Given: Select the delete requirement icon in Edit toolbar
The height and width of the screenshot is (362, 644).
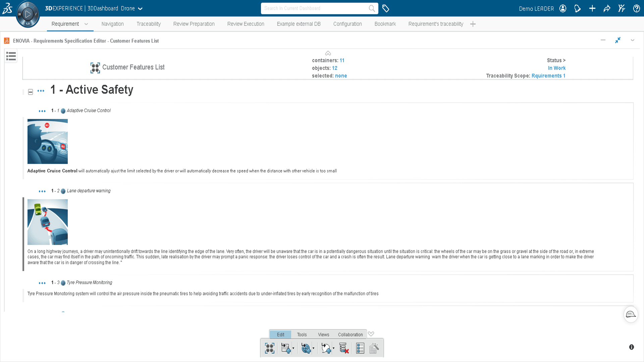Looking at the screenshot, I should click(345, 349).
